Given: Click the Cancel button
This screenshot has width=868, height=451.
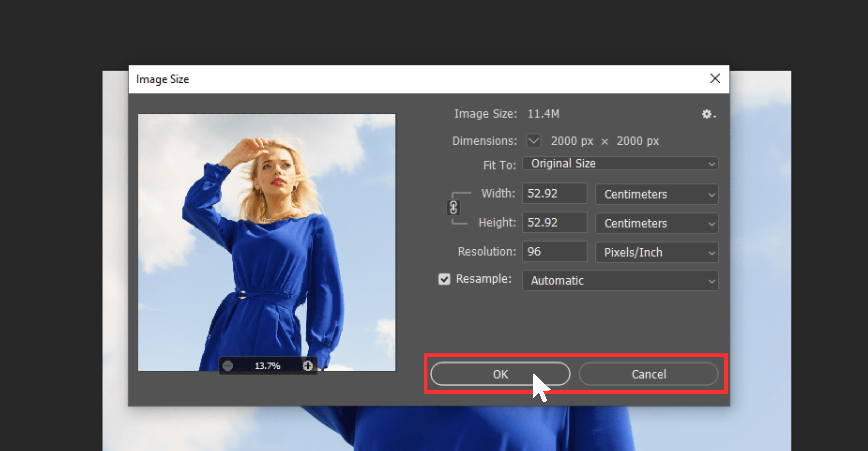Looking at the screenshot, I should coord(649,374).
